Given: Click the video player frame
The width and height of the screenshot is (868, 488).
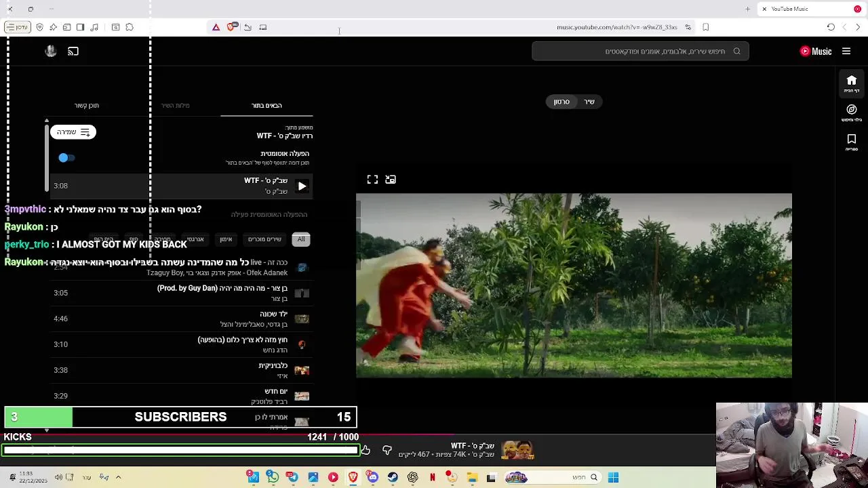Looking at the screenshot, I should 574,285.
